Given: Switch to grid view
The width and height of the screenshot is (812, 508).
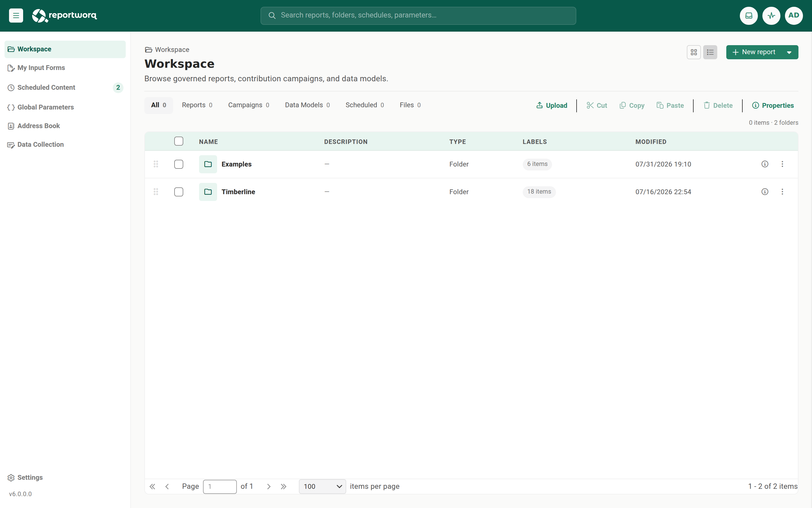Looking at the screenshot, I should tap(694, 52).
